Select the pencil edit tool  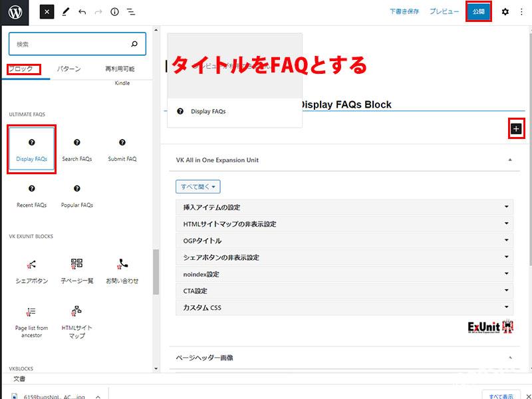65,12
